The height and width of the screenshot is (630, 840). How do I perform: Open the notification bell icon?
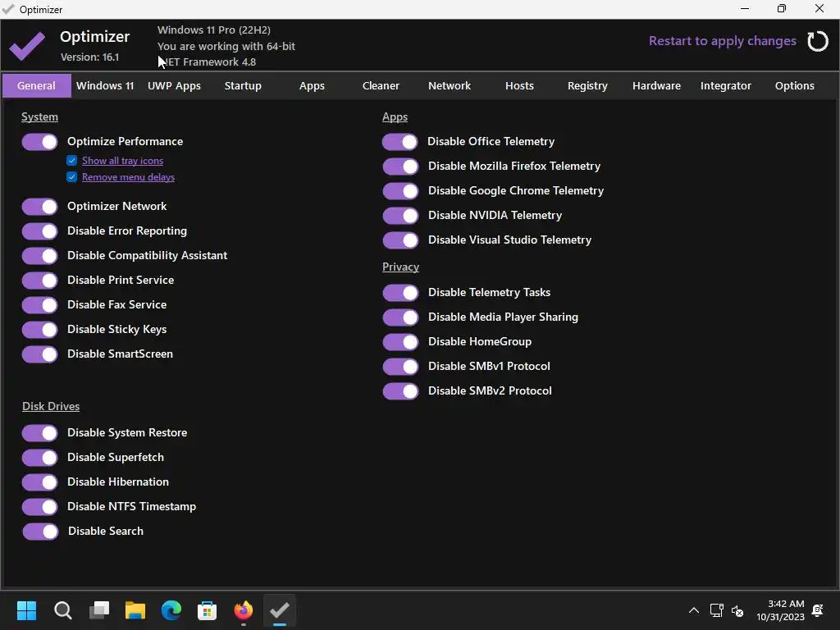(818, 610)
